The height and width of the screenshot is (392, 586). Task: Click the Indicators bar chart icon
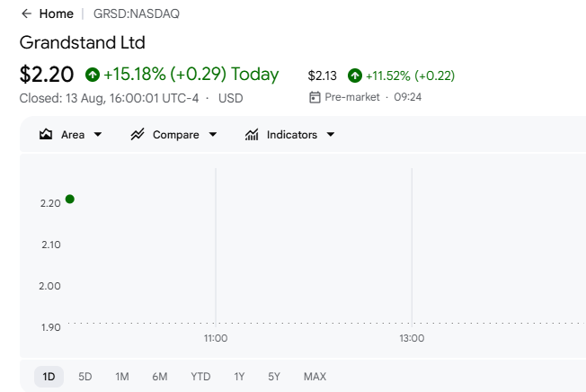pos(252,134)
